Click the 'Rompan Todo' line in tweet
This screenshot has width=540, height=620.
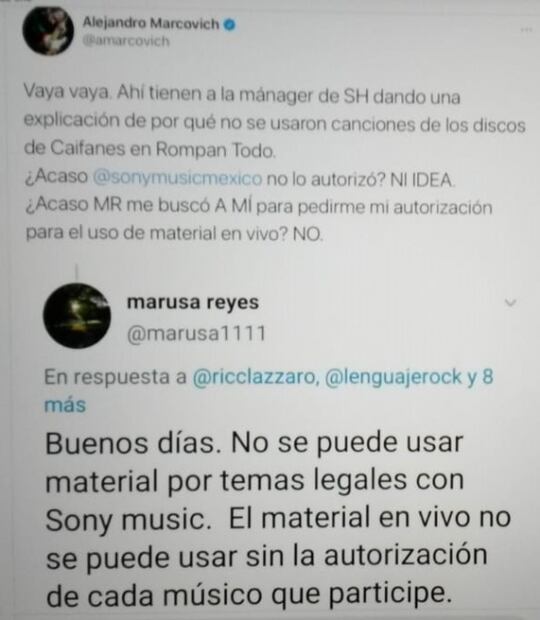coord(150,149)
